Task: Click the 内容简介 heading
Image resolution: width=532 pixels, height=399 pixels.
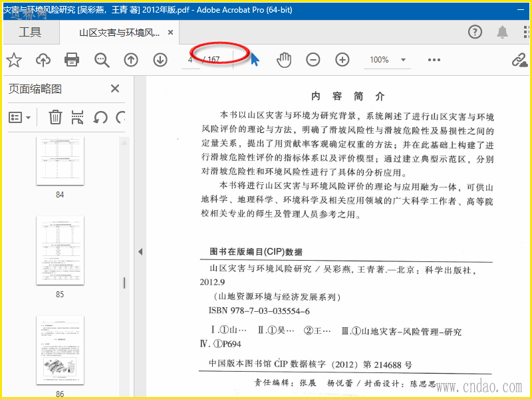Action: click(348, 96)
